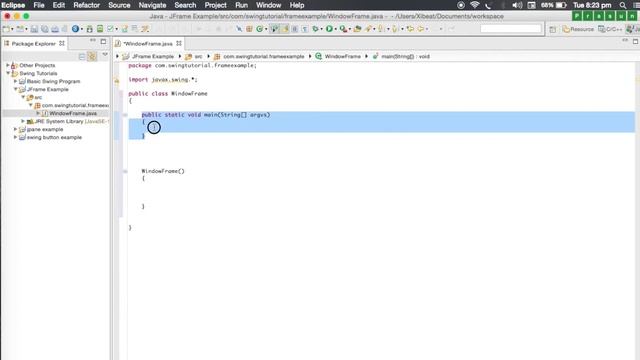Viewport: 640px width, 360px height.
Task: Open the Package Explorer view menu arrow
Action: (x=105, y=55)
